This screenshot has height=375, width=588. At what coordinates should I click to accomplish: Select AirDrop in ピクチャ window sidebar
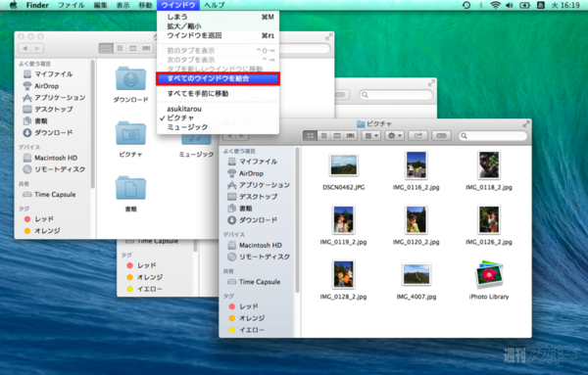point(246,173)
